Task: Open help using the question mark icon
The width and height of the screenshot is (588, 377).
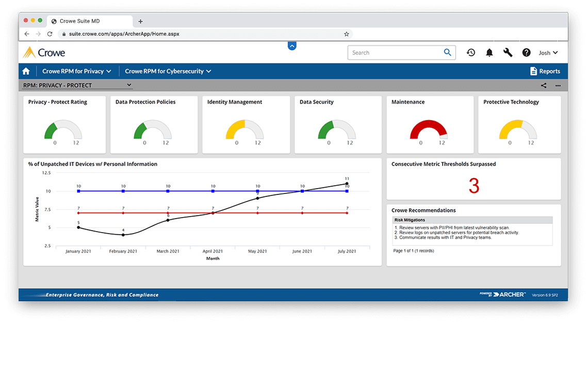Action: (x=526, y=52)
